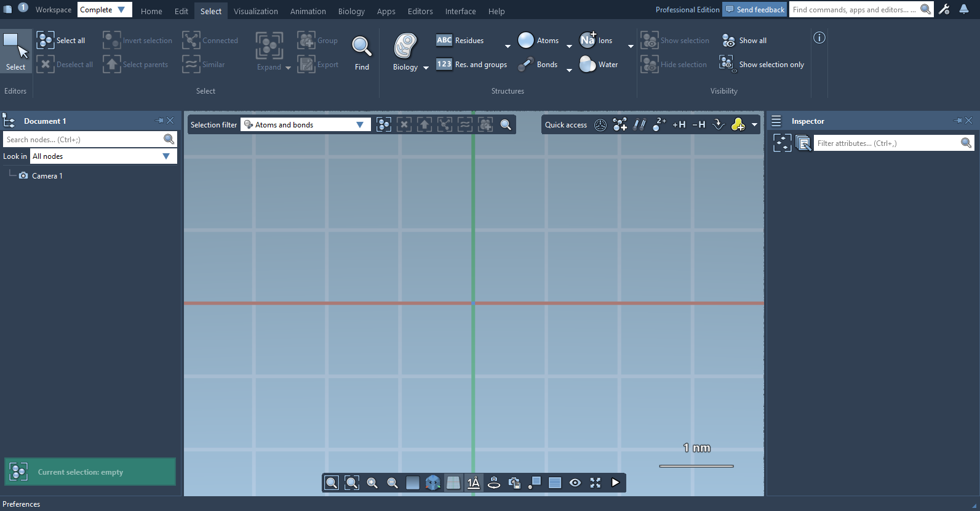This screenshot has height=511, width=980.
Task: Toggle the scale bar (1Å) display
Action: tap(474, 483)
